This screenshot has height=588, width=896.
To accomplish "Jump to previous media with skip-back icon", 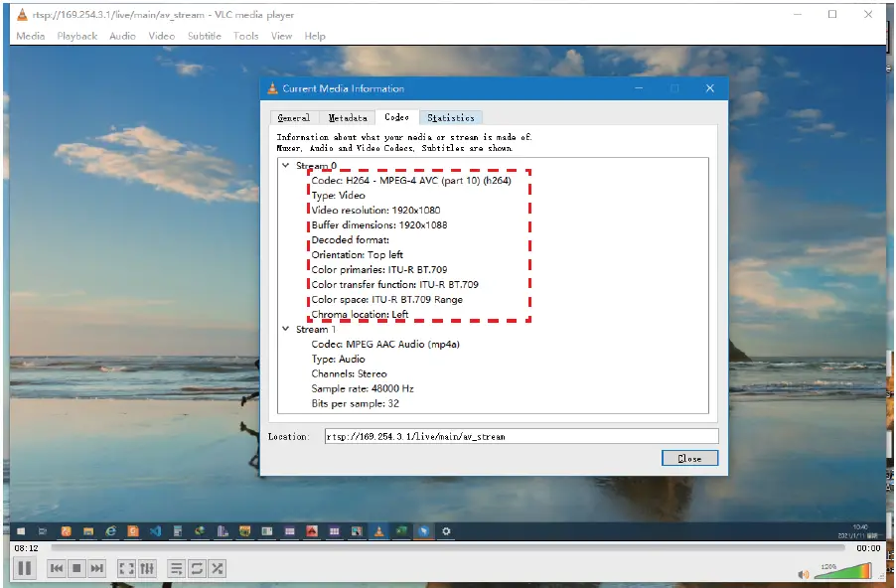I will click(x=56, y=568).
